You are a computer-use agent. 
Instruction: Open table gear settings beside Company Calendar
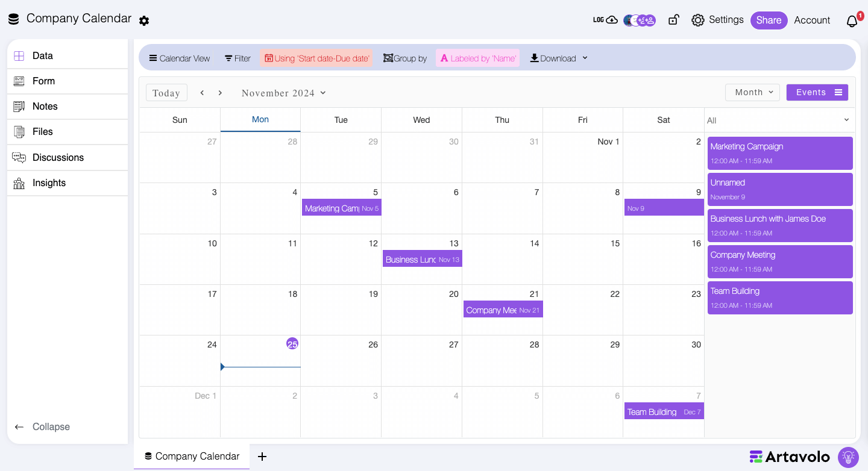pos(144,20)
